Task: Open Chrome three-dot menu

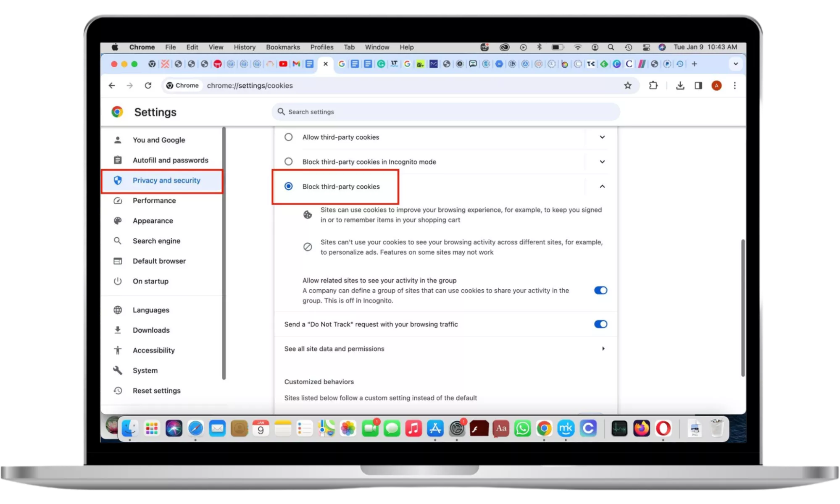Action: 735,86
